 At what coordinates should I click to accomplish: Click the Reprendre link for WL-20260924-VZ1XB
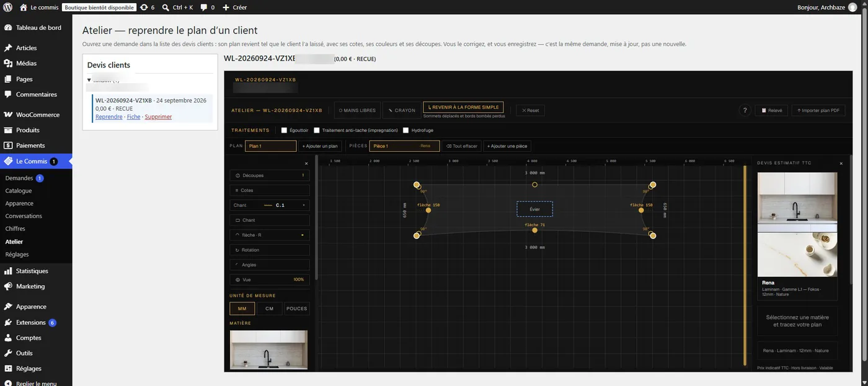click(109, 116)
